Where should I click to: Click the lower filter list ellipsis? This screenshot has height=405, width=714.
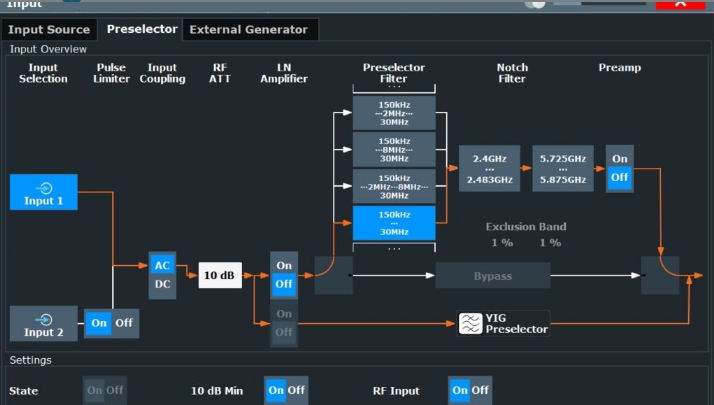394,249
